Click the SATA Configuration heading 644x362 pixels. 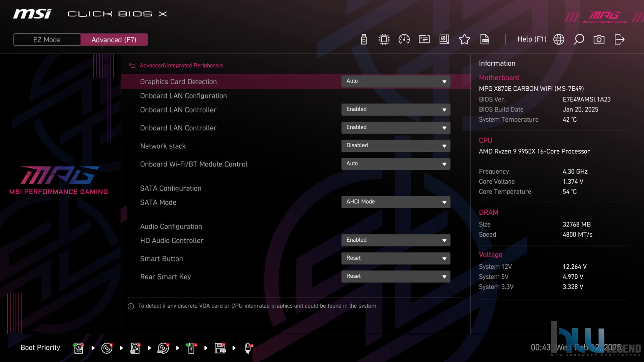coord(171,188)
